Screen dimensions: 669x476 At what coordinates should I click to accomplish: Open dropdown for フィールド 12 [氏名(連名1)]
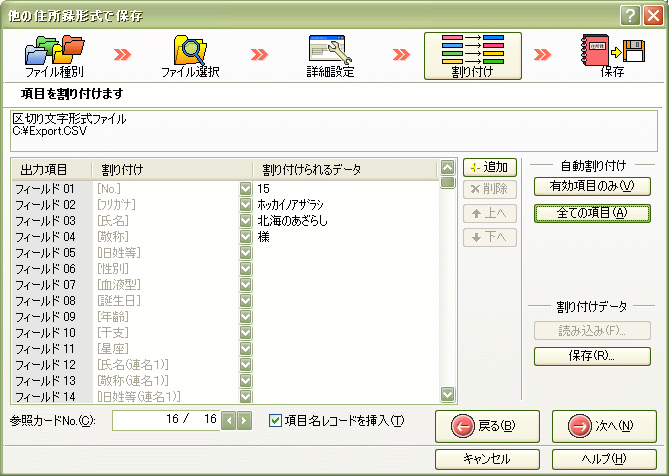[x=245, y=365]
